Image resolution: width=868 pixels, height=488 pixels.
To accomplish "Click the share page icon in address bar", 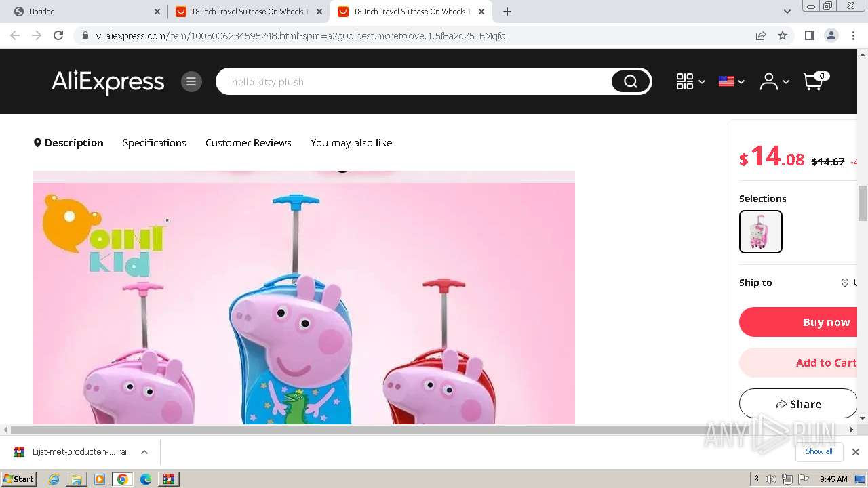I will point(761,35).
